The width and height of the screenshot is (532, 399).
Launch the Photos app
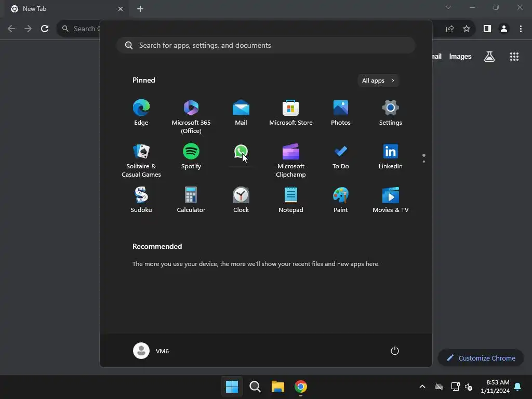pos(341,113)
